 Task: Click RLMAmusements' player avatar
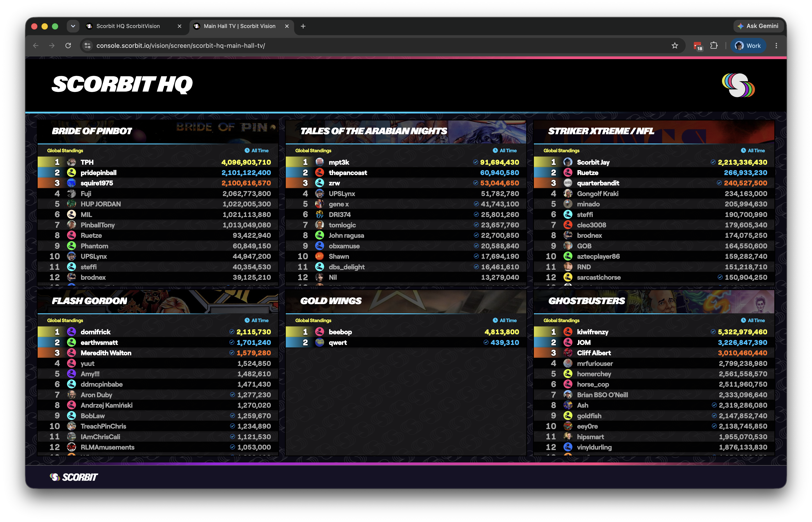71,447
